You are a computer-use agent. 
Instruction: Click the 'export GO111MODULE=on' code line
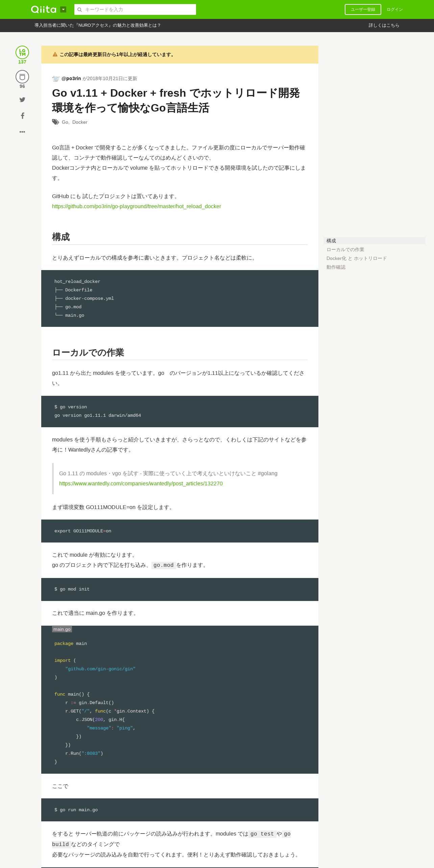83,531
